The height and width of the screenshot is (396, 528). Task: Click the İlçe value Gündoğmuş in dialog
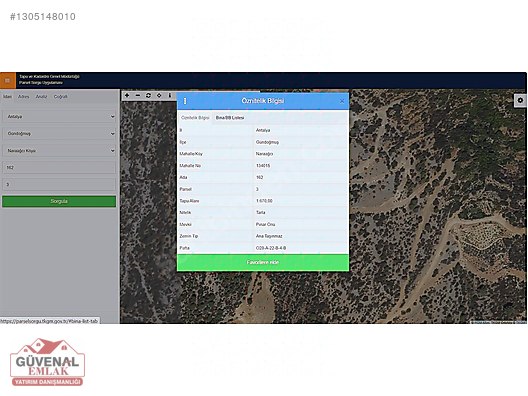pos(267,142)
